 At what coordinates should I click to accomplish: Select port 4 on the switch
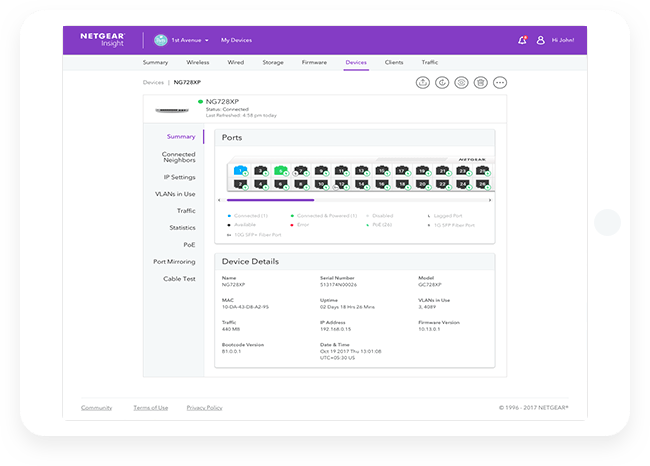(261, 184)
